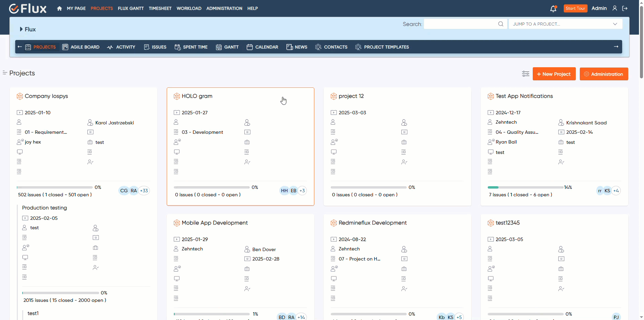Screen dimensions: 644x320
Task: Click Test App Notifications 14% progress bar
Action: tap(525, 187)
